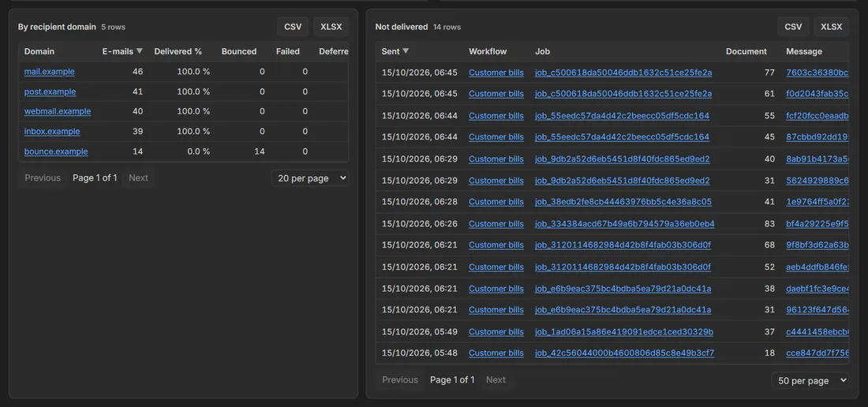
Task: Open message link starting bf4a29225e9f
Action: [x=817, y=224]
